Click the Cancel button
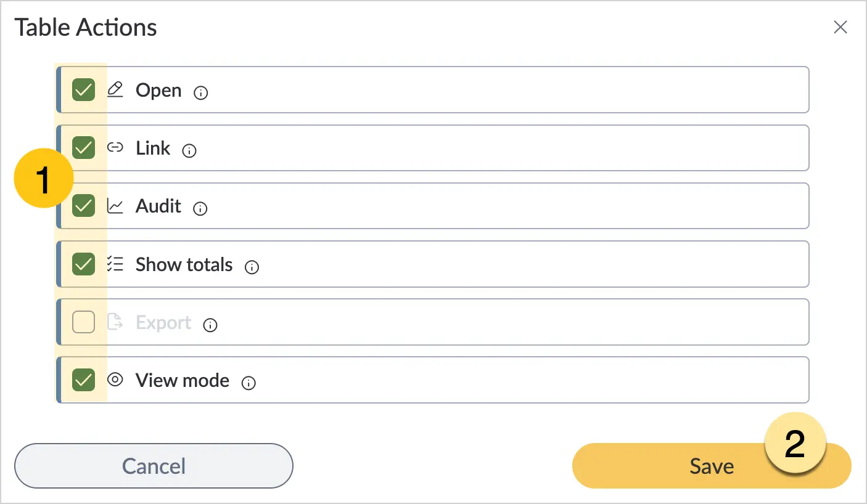The height and width of the screenshot is (504, 867). point(154,466)
